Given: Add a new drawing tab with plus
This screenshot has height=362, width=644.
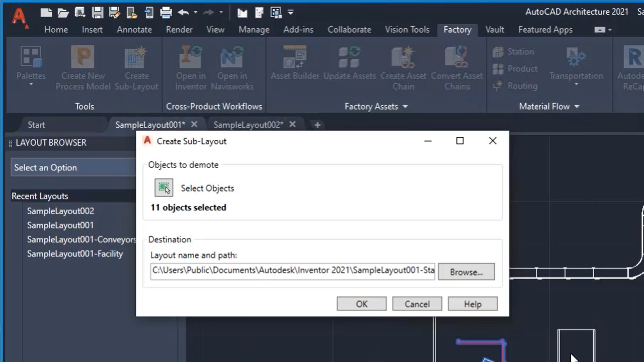Looking at the screenshot, I should [317, 125].
